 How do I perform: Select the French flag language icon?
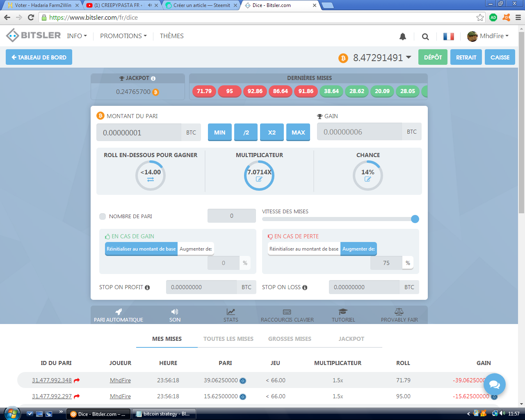click(x=449, y=37)
